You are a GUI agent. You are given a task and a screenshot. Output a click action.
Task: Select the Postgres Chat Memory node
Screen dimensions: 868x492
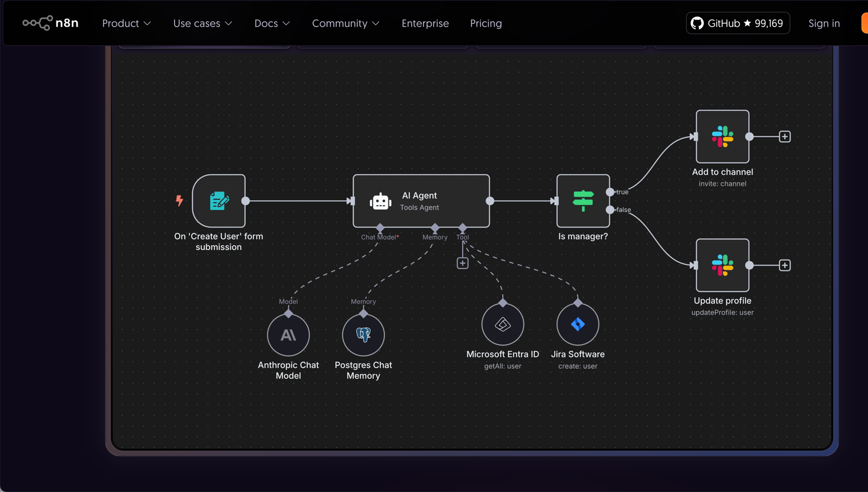point(363,335)
